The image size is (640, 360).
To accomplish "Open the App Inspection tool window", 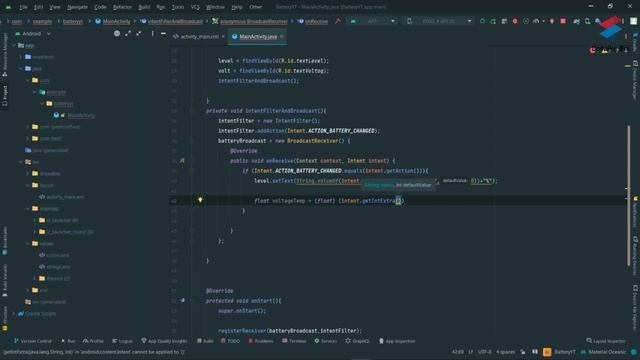I will point(397,341).
